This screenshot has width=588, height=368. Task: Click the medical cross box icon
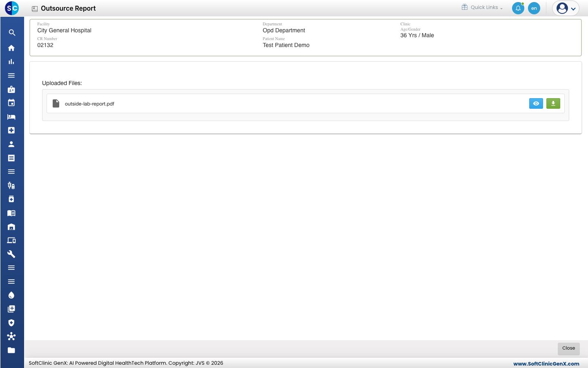[11, 130]
